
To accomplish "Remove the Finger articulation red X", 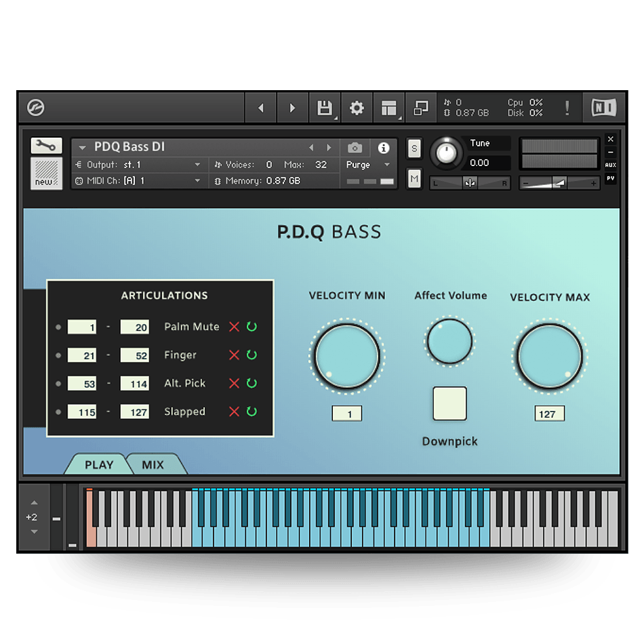I will click(234, 355).
